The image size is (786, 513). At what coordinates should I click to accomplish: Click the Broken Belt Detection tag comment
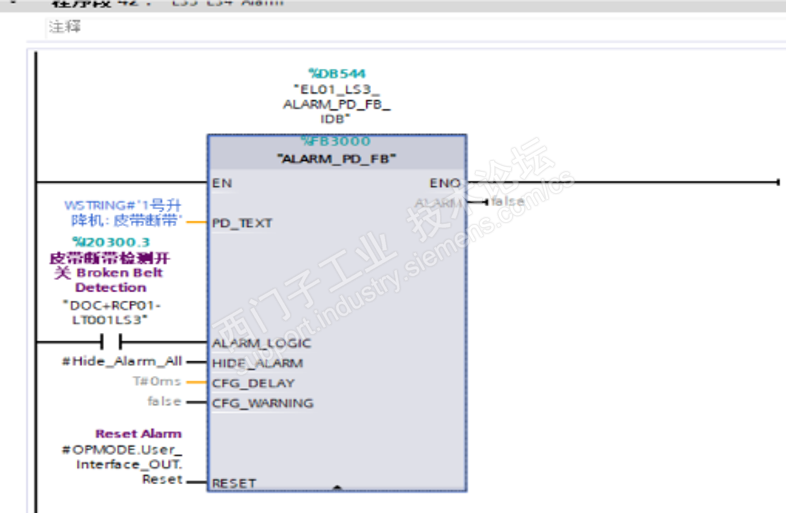[x=110, y=273]
